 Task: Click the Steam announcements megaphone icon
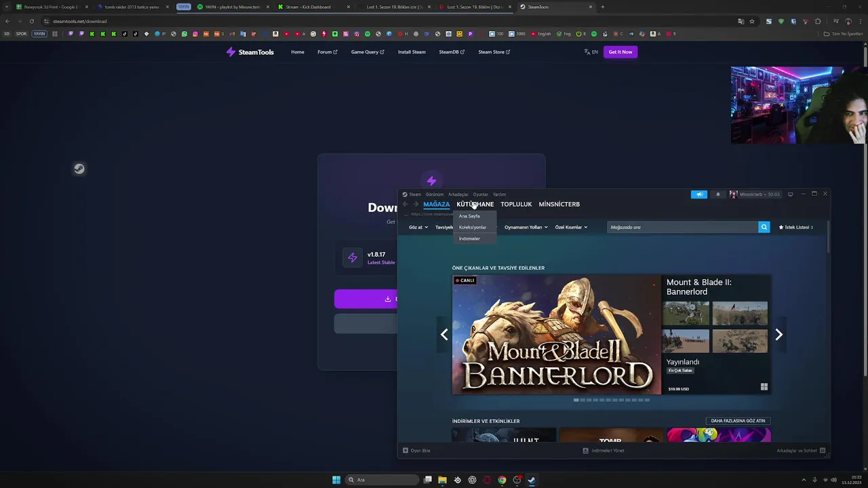click(x=699, y=195)
